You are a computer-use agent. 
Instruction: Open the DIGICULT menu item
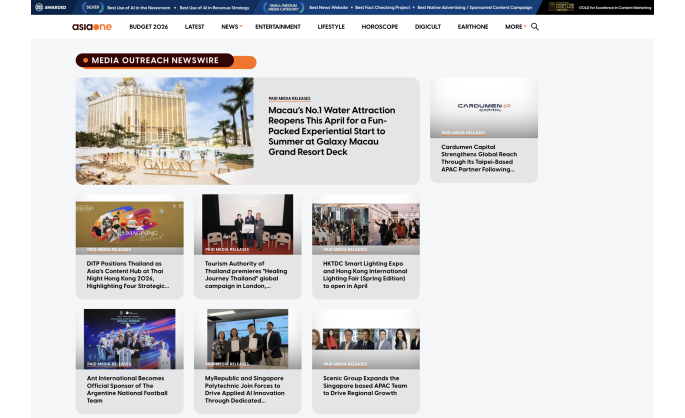click(x=428, y=27)
